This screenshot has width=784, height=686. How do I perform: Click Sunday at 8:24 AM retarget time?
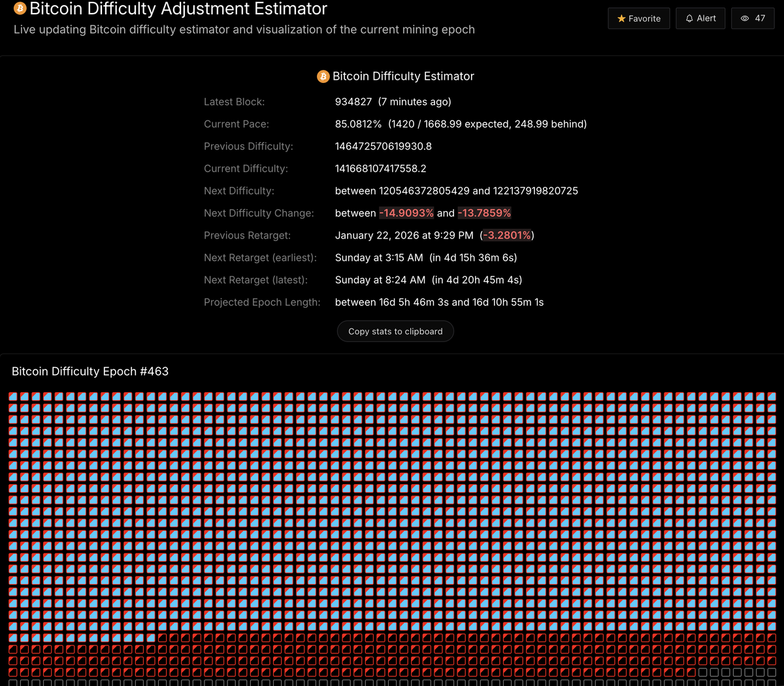[380, 280]
